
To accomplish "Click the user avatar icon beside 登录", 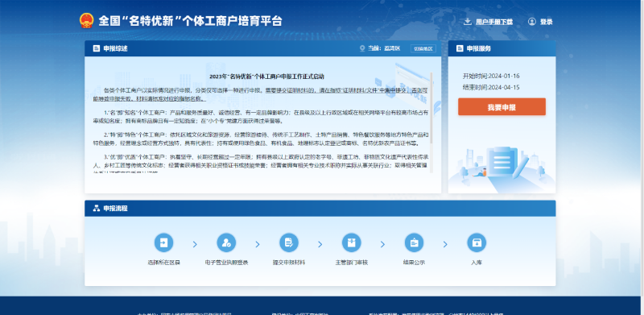I will pyautogui.click(x=532, y=22).
